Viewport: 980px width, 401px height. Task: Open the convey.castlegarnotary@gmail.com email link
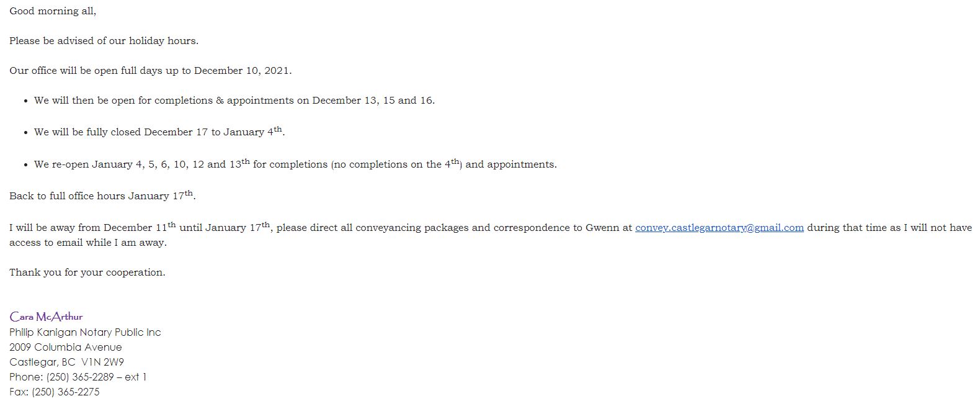[719, 228]
